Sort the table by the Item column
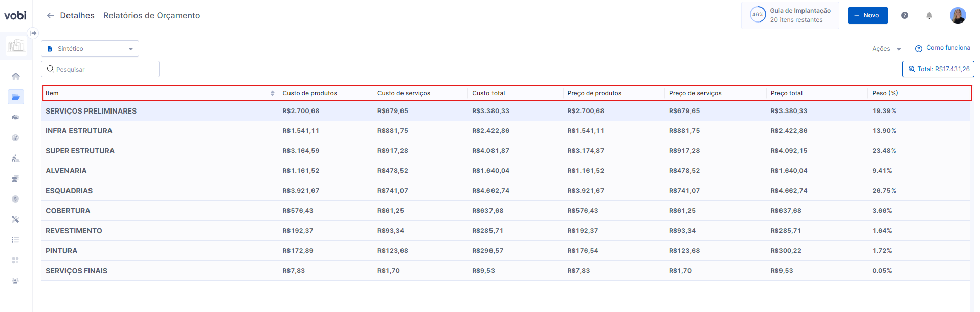980x312 pixels. 272,93
